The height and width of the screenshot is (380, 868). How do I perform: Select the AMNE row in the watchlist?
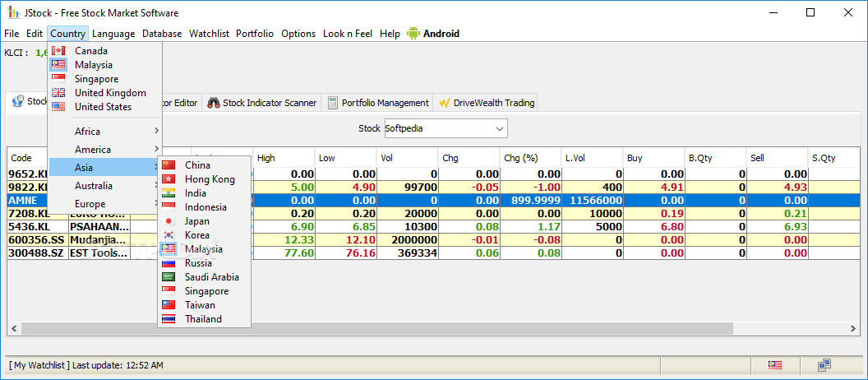pos(433,200)
